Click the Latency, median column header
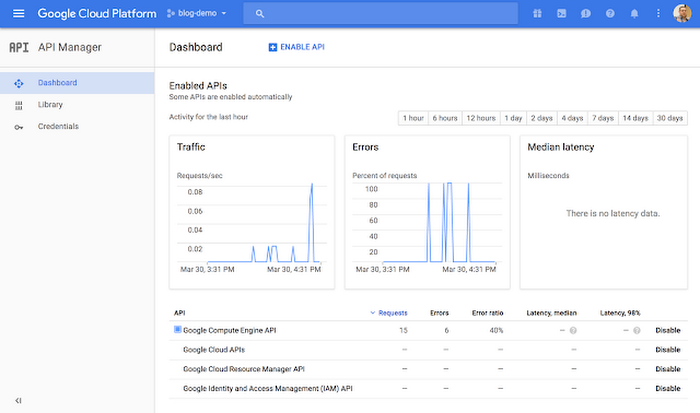The height and width of the screenshot is (413, 700). click(x=551, y=313)
